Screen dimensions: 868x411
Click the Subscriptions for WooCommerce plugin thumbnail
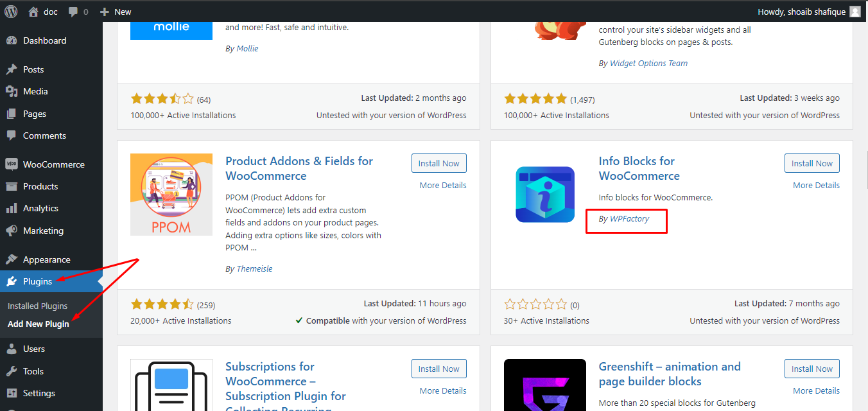tap(171, 385)
